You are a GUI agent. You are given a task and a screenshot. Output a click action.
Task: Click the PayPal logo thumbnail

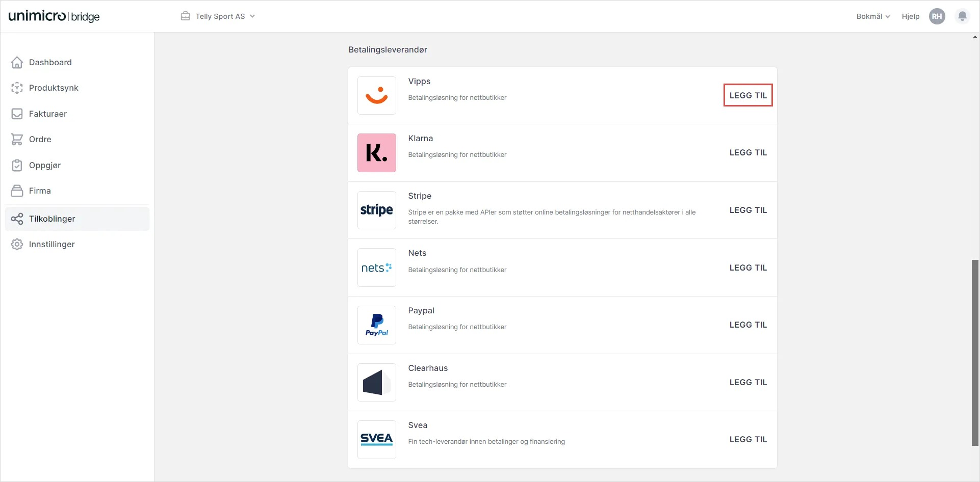[377, 325]
